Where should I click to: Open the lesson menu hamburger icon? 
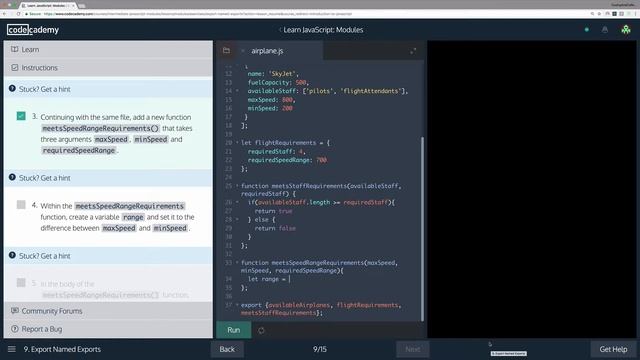click(x=12, y=349)
